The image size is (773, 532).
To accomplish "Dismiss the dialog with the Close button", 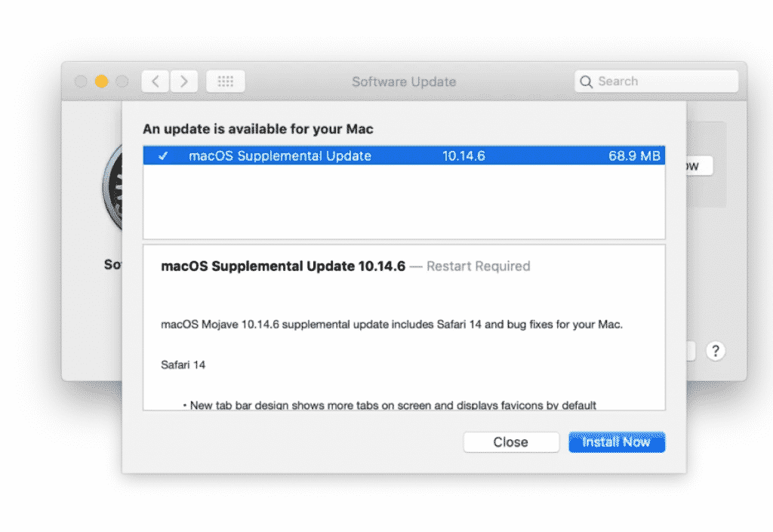I will (x=511, y=441).
